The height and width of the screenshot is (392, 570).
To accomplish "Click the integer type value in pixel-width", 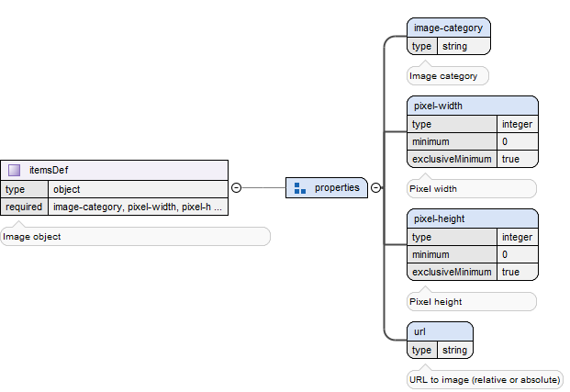I will pyautogui.click(x=517, y=124).
